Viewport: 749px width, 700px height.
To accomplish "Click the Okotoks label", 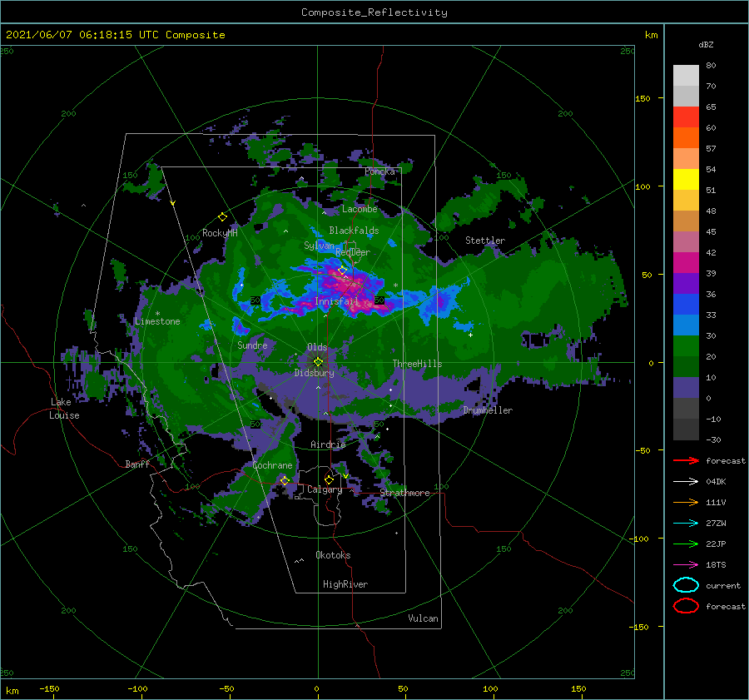I will [333, 555].
